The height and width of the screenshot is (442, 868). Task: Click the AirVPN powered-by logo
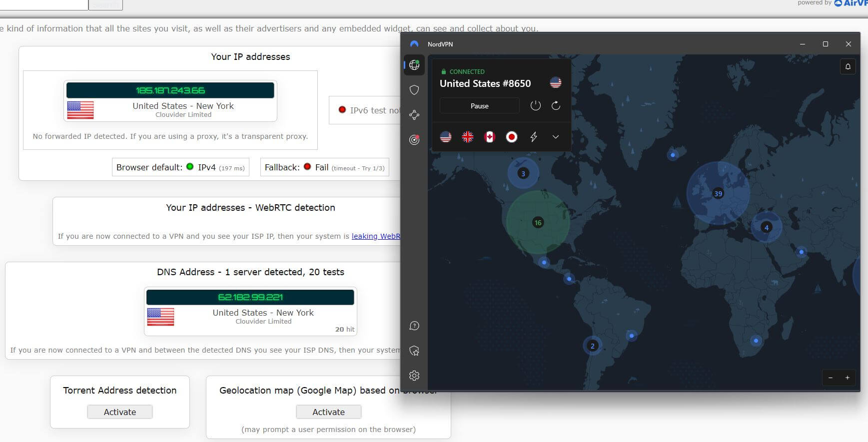coord(850,3)
